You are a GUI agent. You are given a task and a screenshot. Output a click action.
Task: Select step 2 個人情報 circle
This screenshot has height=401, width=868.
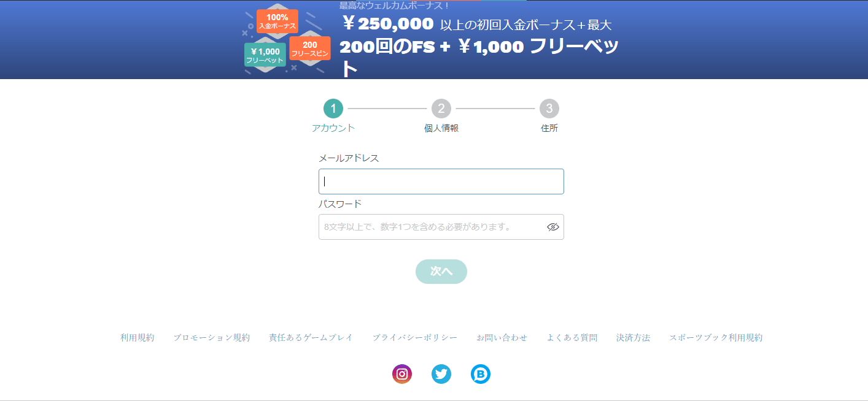click(441, 109)
